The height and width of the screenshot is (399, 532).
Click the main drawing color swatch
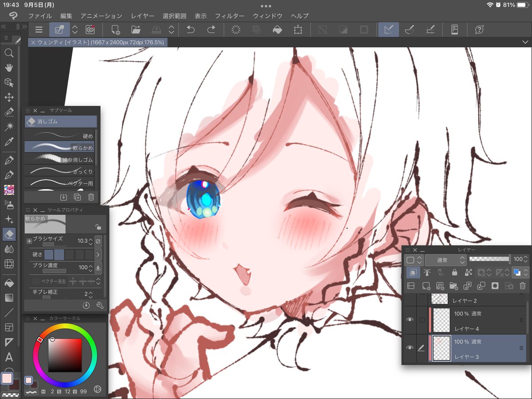point(7,378)
